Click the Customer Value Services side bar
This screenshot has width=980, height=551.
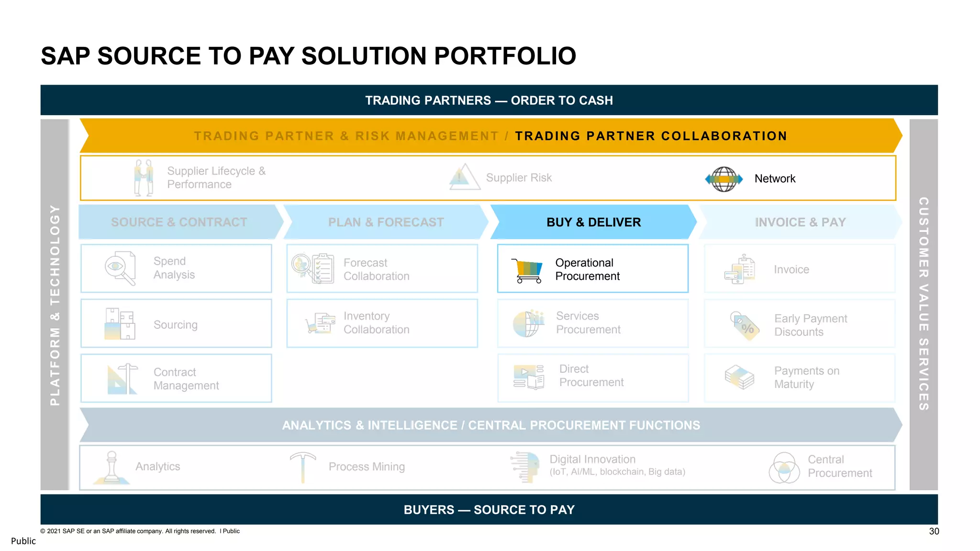tap(924, 305)
